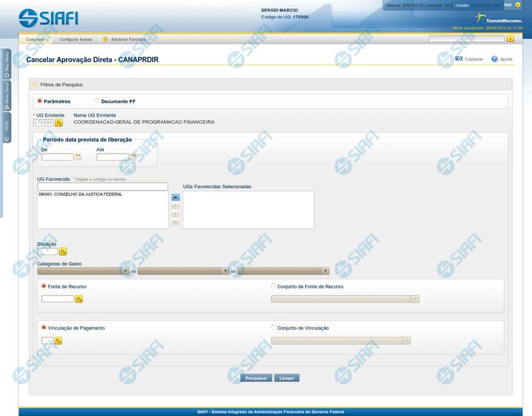The height and width of the screenshot is (416, 532).
Task: Click the Pesquisar button
Action: click(x=256, y=378)
